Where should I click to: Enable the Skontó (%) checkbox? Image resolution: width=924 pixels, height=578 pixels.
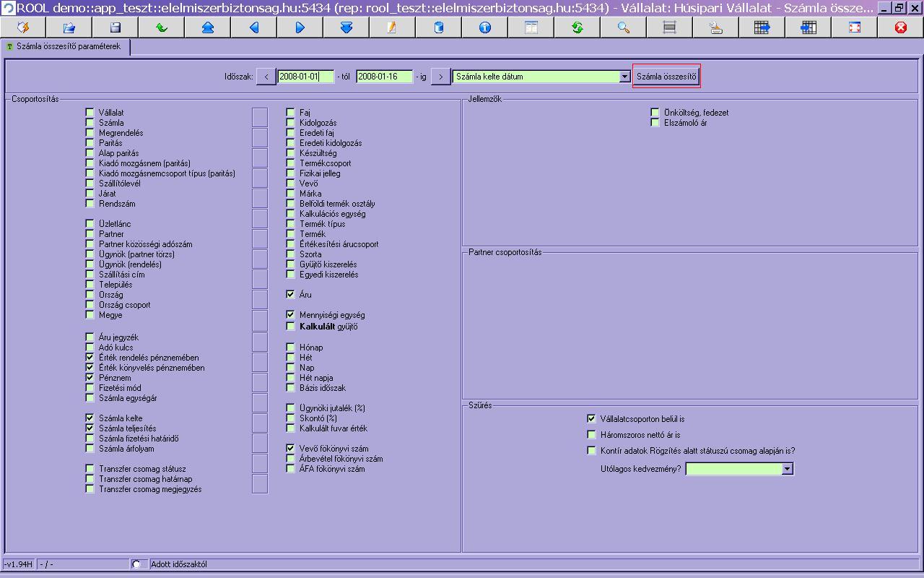point(290,418)
